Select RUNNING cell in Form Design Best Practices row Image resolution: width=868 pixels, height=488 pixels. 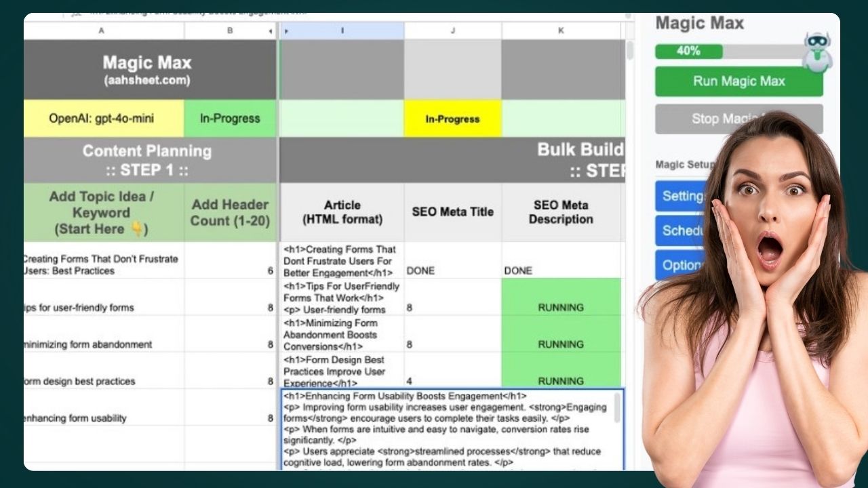coord(561,370)
